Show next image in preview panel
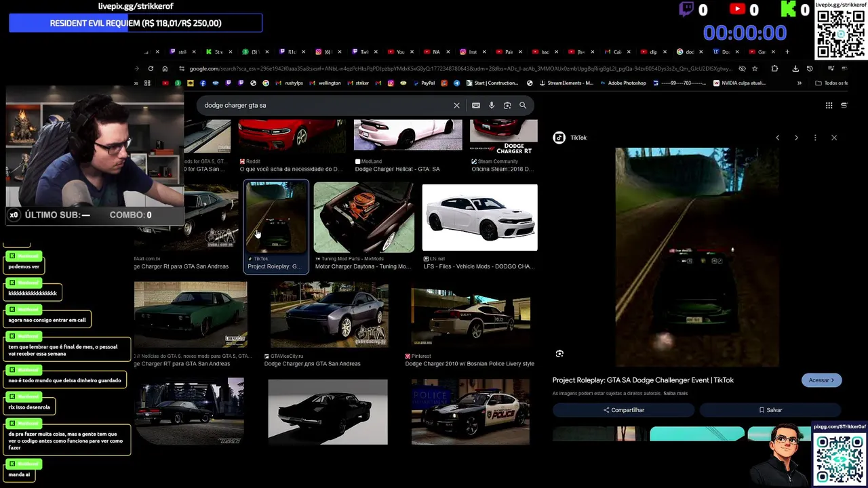The width and height of the screenshot is (868, 488). click(796, 138)
